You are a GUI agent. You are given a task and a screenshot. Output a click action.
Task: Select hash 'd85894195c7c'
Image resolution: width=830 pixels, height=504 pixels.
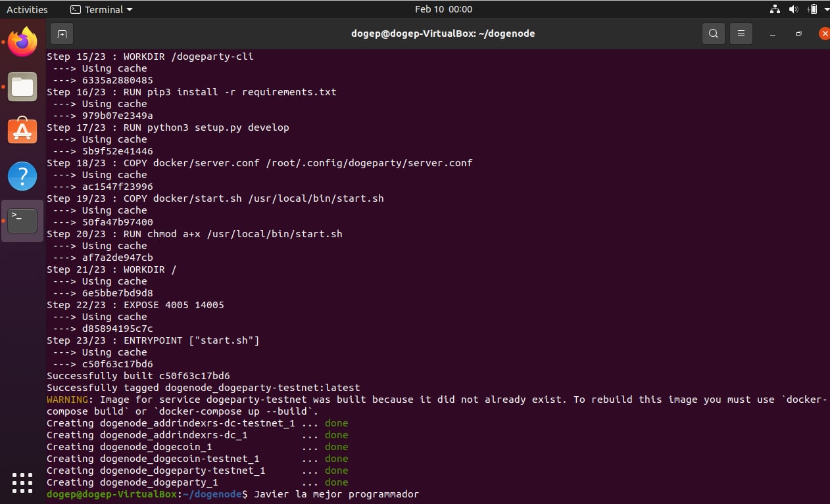tap(118, 329)
